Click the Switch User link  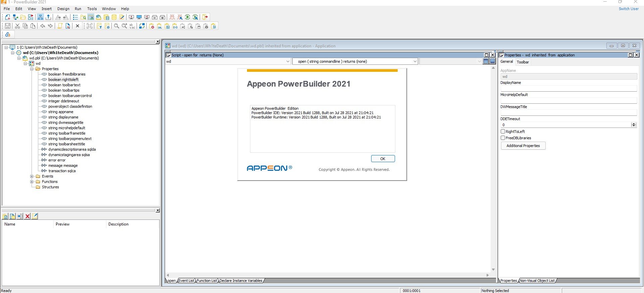point(629,9)
